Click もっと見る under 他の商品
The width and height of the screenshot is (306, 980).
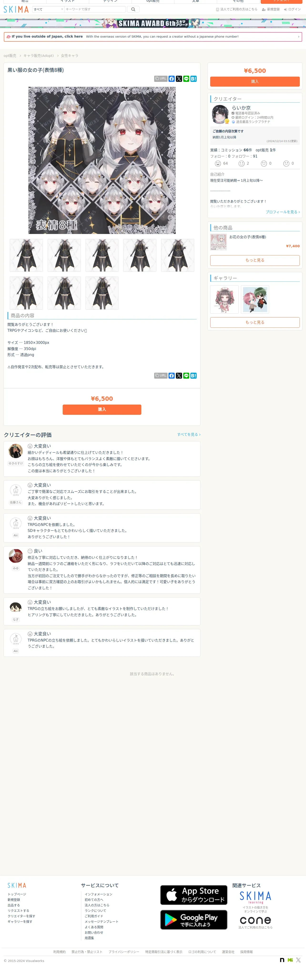pyautogui.click(x=255, y=260)
